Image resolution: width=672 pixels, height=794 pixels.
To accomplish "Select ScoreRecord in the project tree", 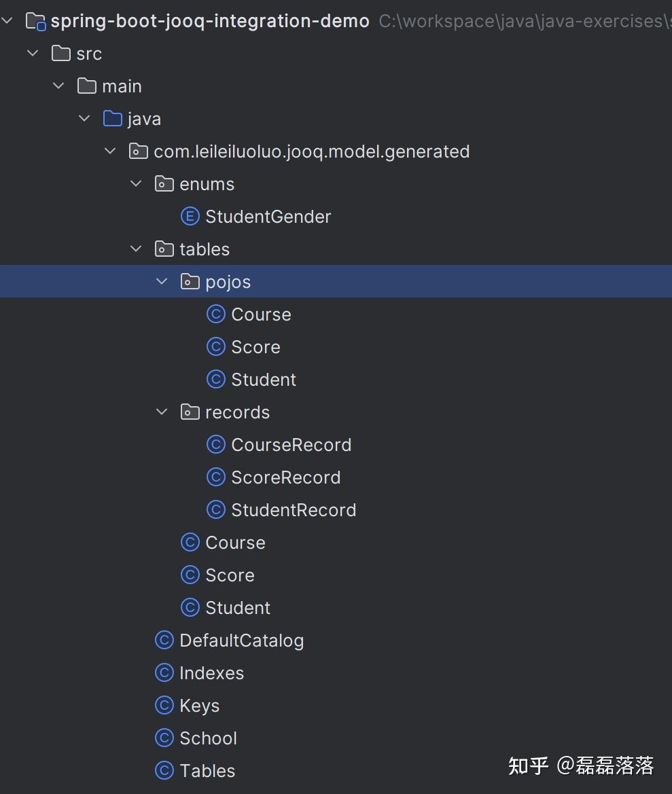I will tap(285, 477).
